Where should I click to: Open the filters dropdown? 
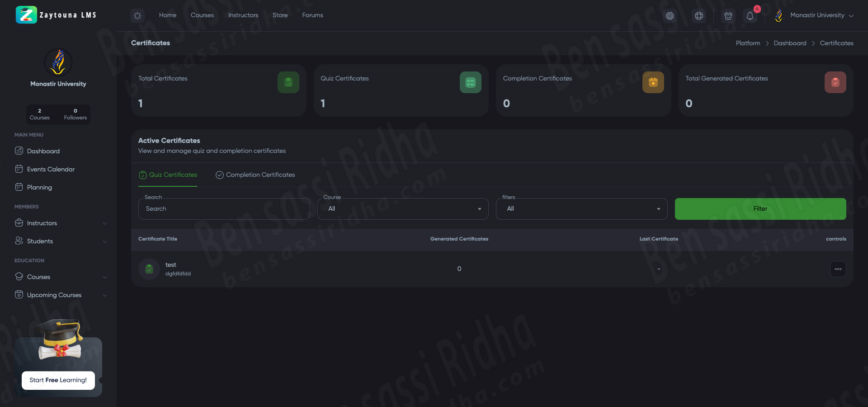[581, 209]
